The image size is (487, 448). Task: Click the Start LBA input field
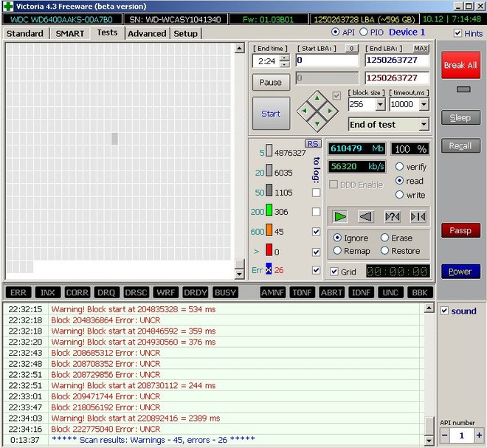click(x=327, y=61)
